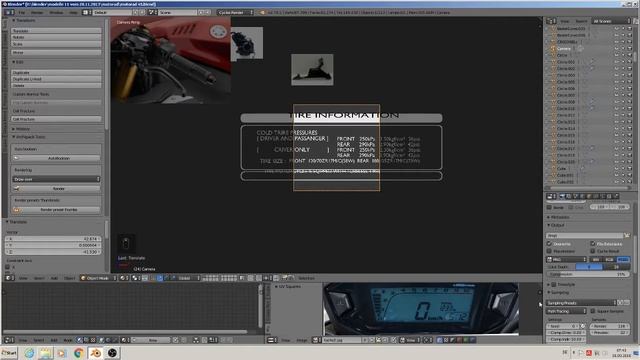
Task: Select the compositing node tree type icon
Action: tap(86, 340)
